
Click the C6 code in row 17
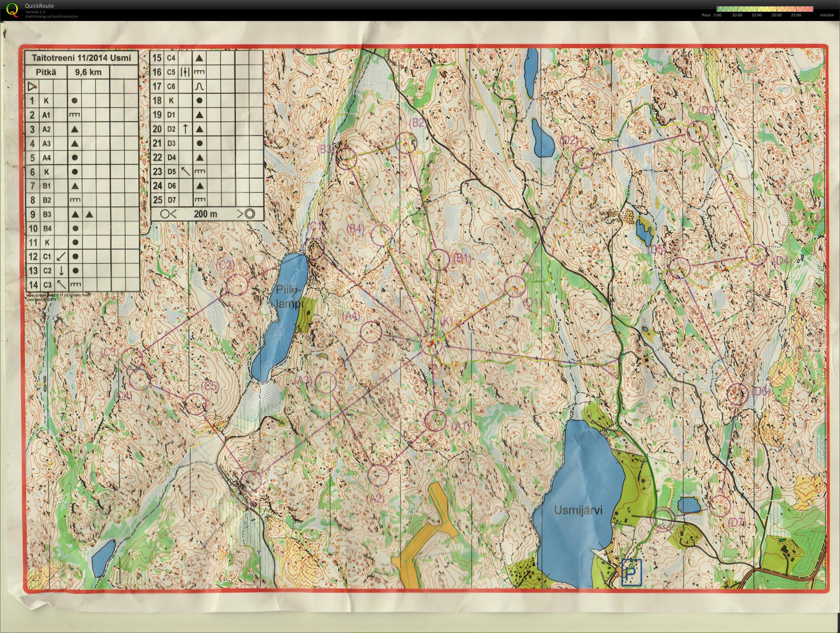pos(171,87)
